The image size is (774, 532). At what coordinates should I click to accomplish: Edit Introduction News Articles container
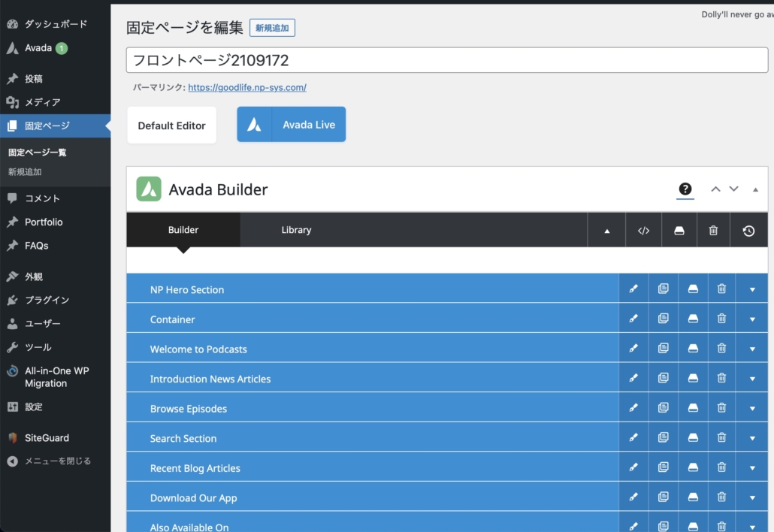(633, 377)
